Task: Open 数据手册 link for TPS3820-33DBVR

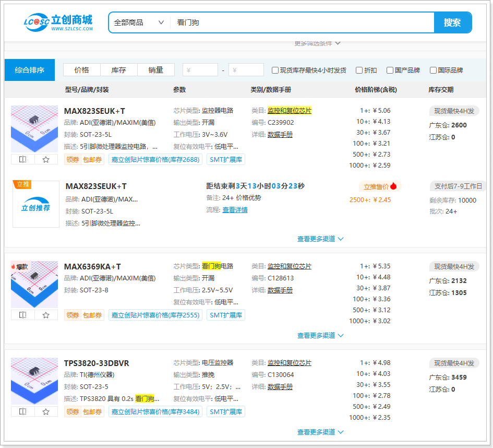Action: click(280, 387)
